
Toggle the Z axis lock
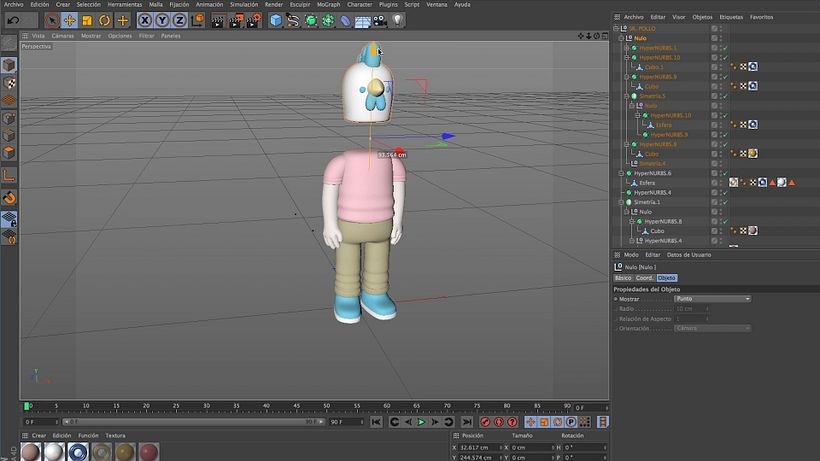(179, 20)
